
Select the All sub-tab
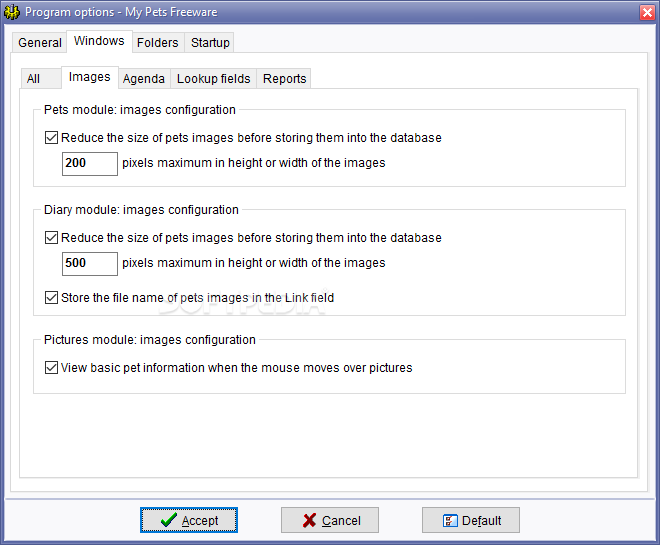(41, 79)
